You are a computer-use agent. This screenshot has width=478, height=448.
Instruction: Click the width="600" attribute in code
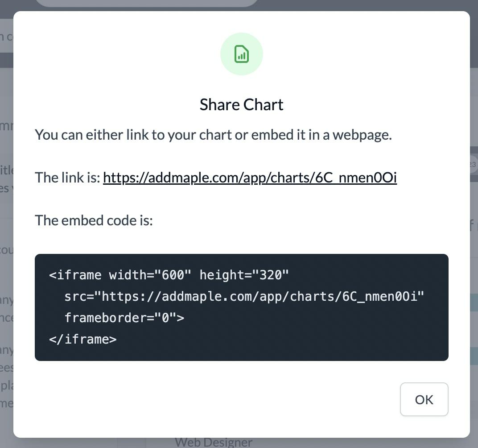[x=150, y=275]
